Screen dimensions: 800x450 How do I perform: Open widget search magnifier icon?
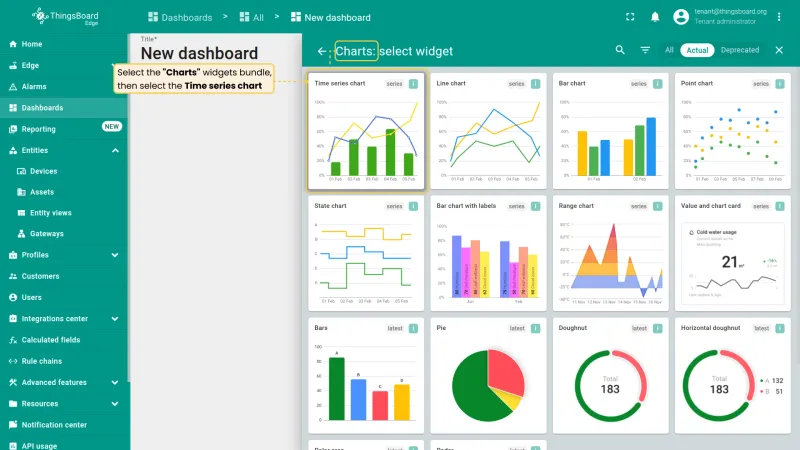(620, 50)
